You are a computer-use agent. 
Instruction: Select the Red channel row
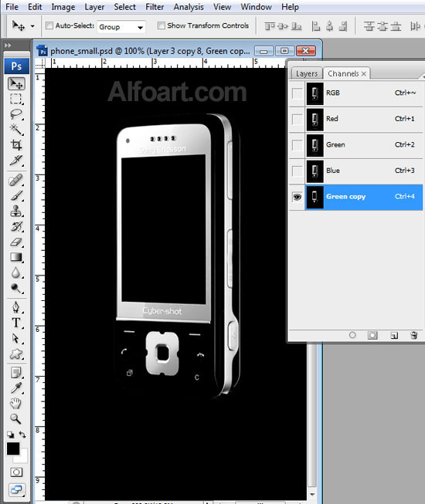click(x=355, y=120)
